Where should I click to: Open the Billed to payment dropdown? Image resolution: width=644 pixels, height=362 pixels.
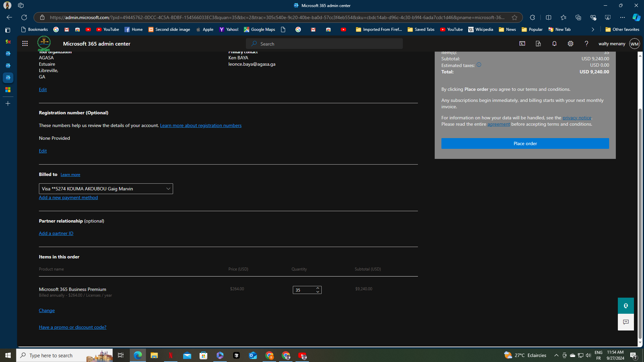tap(106, 189)
